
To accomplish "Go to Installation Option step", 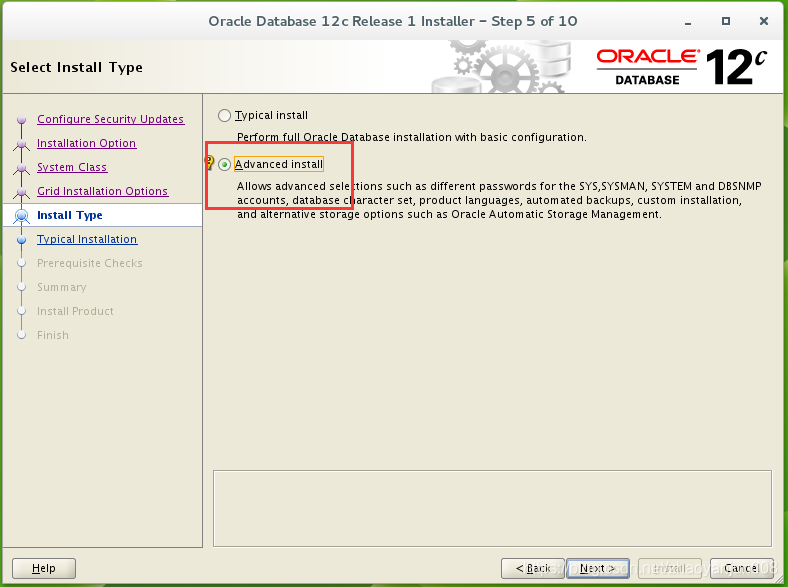I will click(x=86, y=143).
